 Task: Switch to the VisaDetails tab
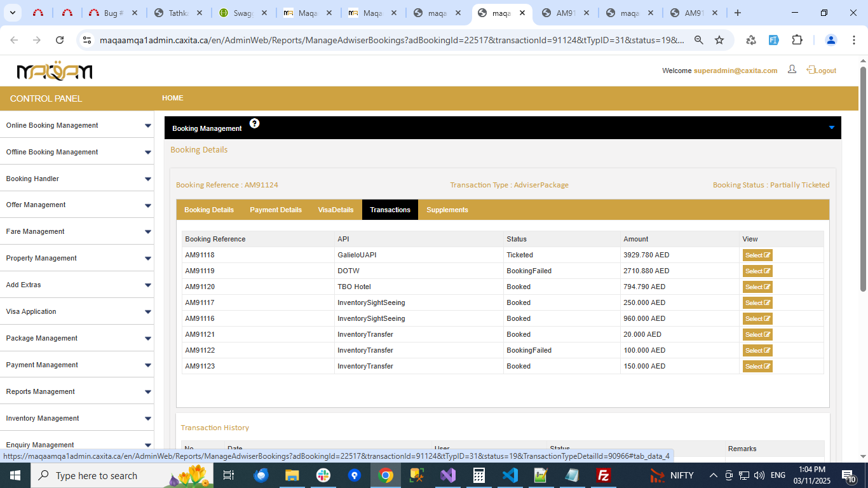(x=336, y=210)
